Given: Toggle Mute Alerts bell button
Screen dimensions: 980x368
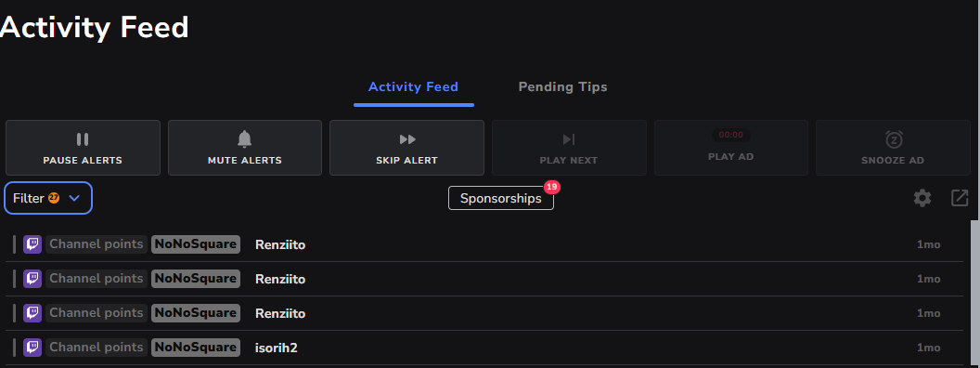Looking at the screenshot, I should pyautogui.click(x=245, y=148).
